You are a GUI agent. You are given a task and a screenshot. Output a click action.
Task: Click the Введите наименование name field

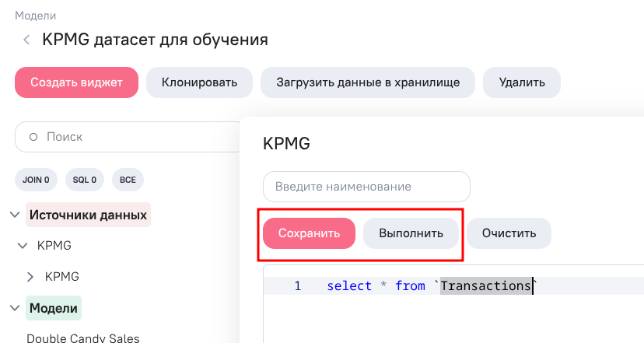[x=366, y=187]
